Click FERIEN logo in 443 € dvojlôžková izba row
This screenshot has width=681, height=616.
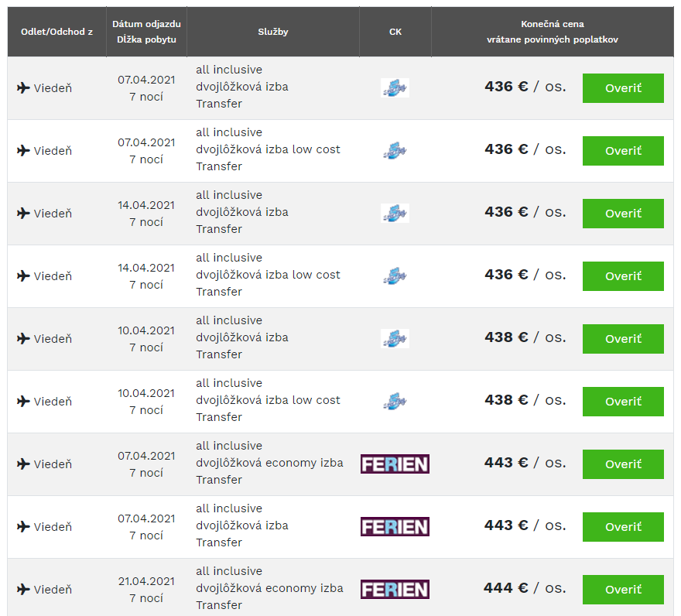coord(395,526)
